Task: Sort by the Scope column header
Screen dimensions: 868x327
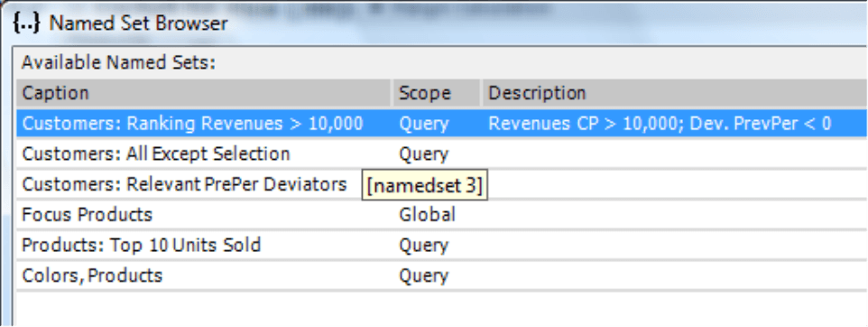Action: coord(436,92)
